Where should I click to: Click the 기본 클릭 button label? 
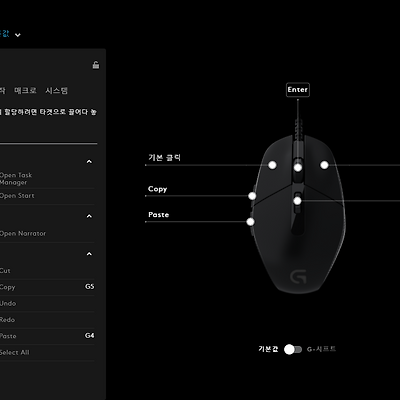164,158
